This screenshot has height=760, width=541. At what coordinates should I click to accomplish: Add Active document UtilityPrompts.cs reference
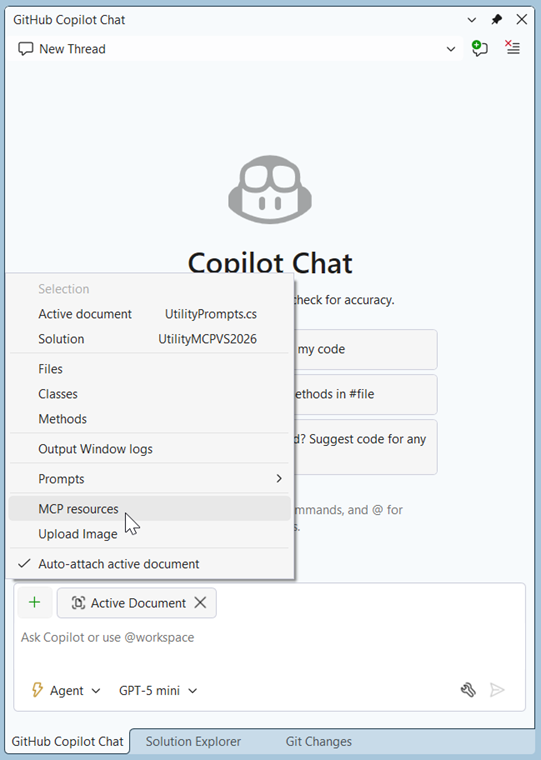coord(149,314)
